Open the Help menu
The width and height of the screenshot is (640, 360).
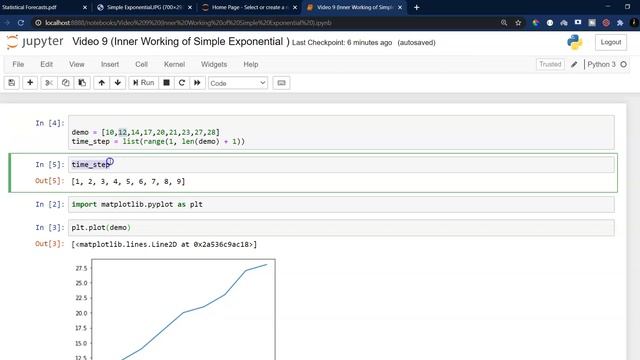click(251, 64)
